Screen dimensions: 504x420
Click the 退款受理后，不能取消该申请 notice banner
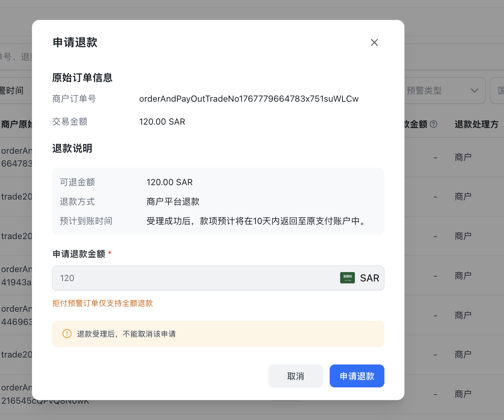217,334
